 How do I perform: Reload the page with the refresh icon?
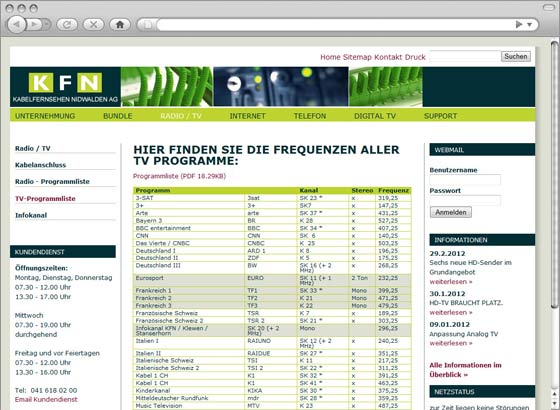coord(67,25)
